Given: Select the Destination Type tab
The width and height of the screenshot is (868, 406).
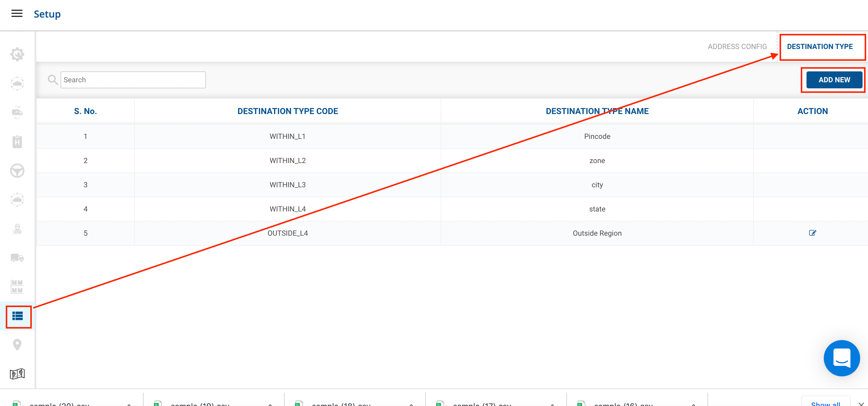Looking at the screenshot, I should pos(820,47).
